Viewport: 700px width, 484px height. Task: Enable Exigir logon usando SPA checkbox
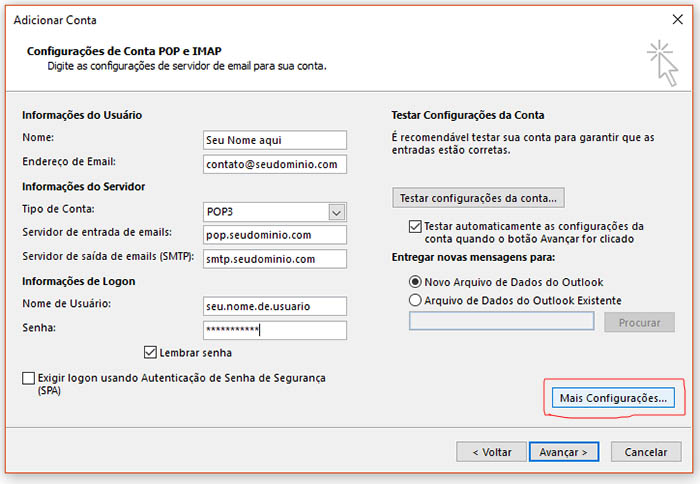pyautogui.click(x=29, y=378)
